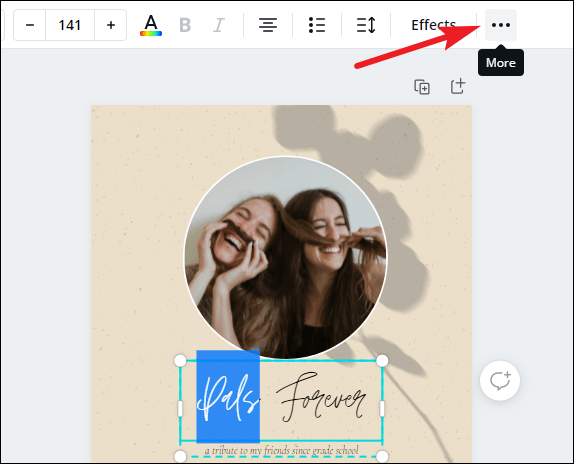
Task: Decrease font size with minus button
Action: (x=30, y=25)
